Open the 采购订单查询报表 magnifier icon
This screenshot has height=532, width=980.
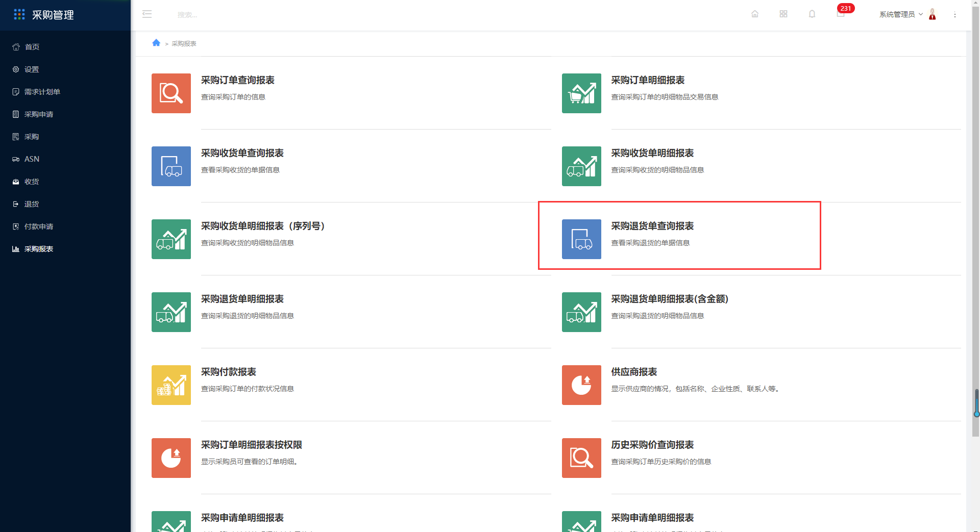pos(171,93)
